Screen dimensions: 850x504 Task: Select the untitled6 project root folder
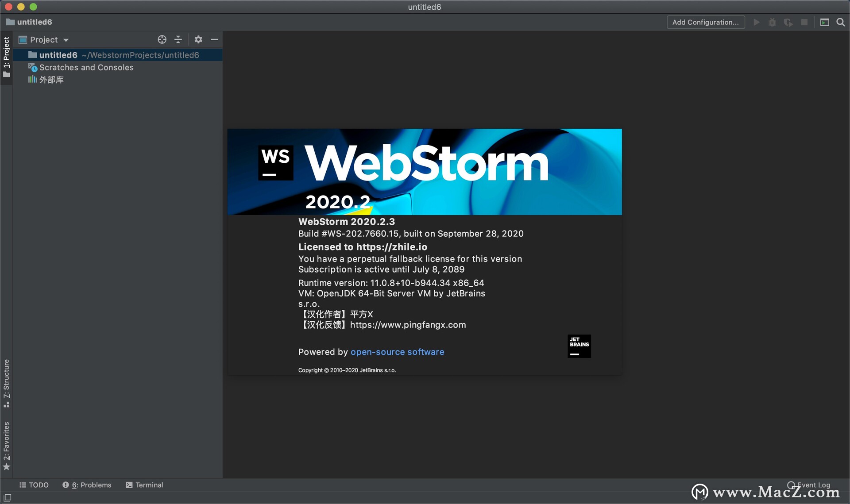click(58, 55)
